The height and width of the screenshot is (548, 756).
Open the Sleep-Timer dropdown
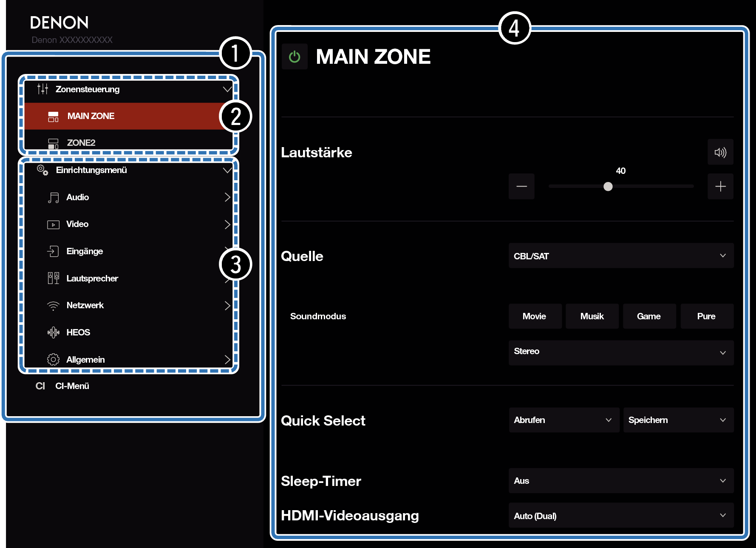click(x=621, y=481)
